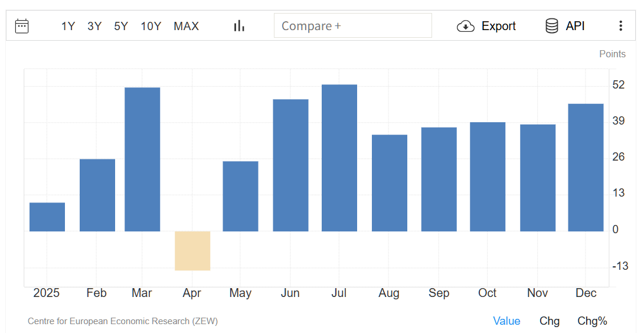The height and width of the screenshot is (333, 644).
Task: Open the chart type bar icon
Action: pyautogui.click(x=239, y=26)
